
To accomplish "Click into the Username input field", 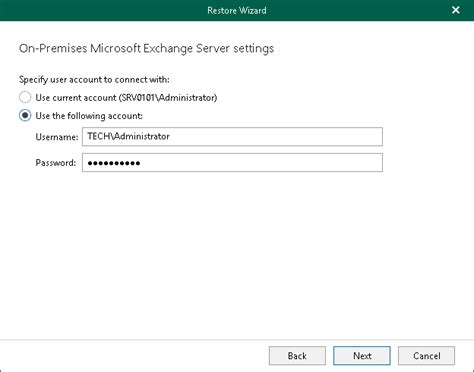I will click(232, 136).
